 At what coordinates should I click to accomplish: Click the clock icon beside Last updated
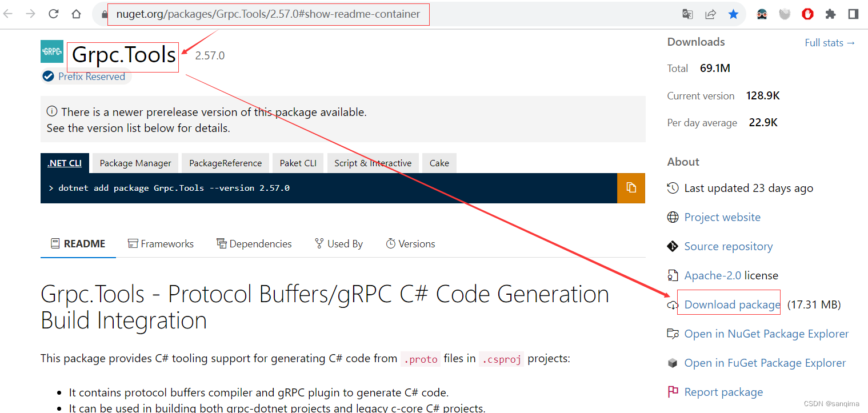[673, 188]
